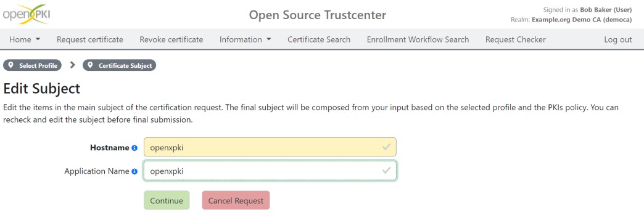Go to Revoke certificate
The height and width of the screenshot is (223, 644).
(171, 40)
